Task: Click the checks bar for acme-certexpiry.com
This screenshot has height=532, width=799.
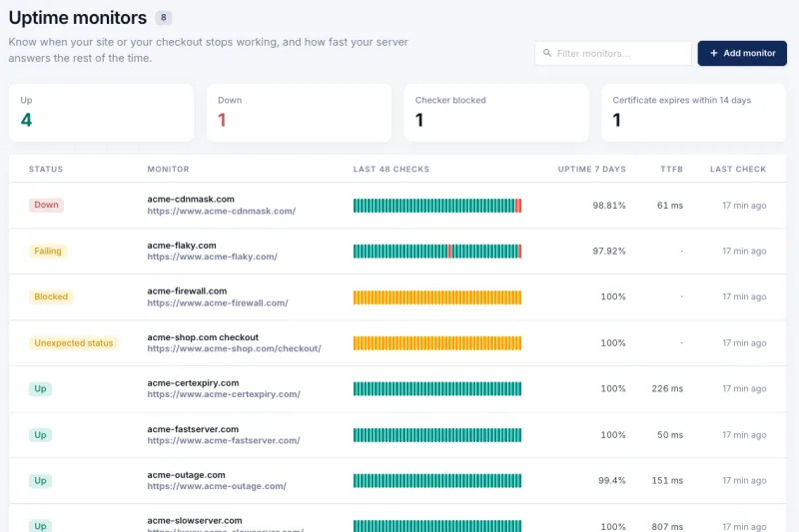Action: click(x=437, y=389)
